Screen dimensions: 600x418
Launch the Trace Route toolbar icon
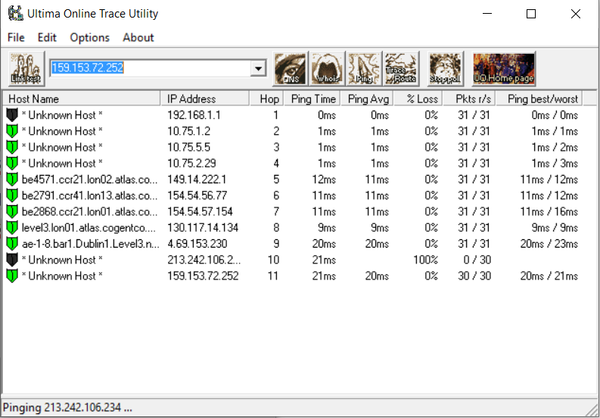(x=401, y=68)
